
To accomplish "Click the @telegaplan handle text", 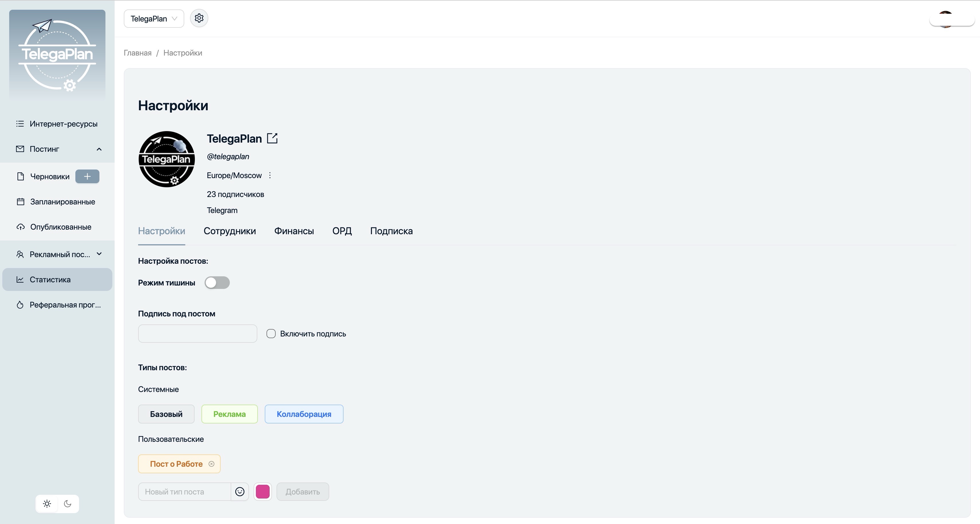I will tap(228, 157).
